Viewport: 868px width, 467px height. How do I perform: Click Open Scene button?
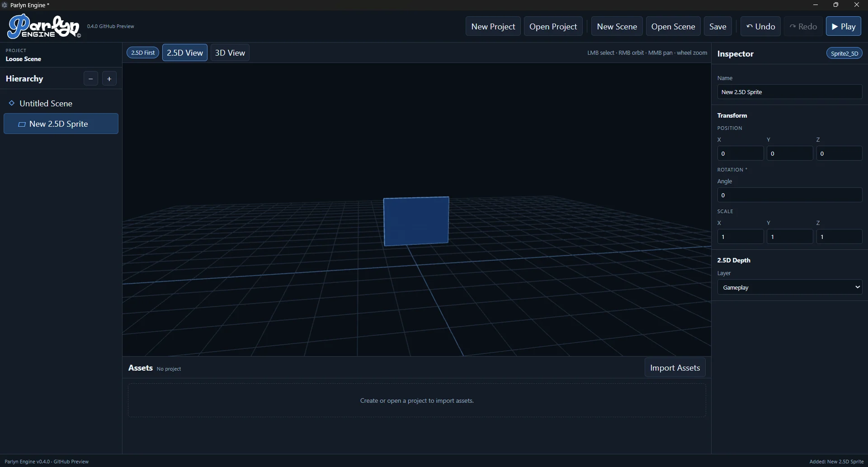673,26
